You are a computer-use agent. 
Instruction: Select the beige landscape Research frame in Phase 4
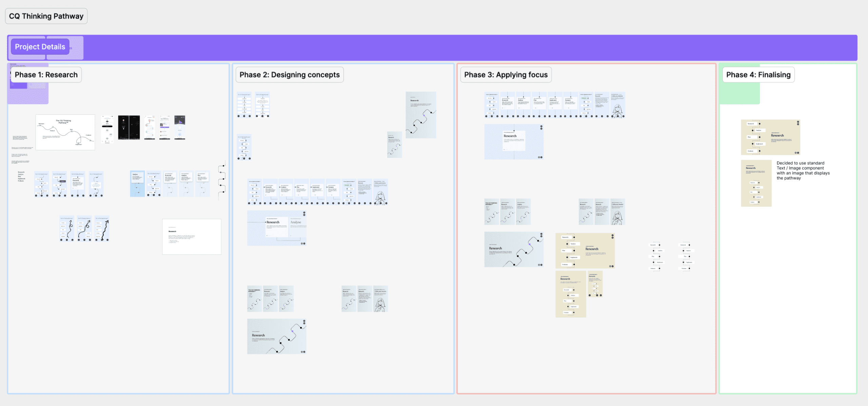click(770, 137)
